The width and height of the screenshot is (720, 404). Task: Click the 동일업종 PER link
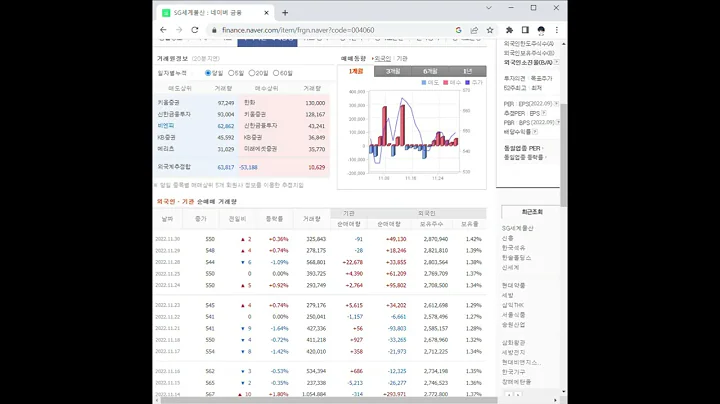[x=522, y=148]
